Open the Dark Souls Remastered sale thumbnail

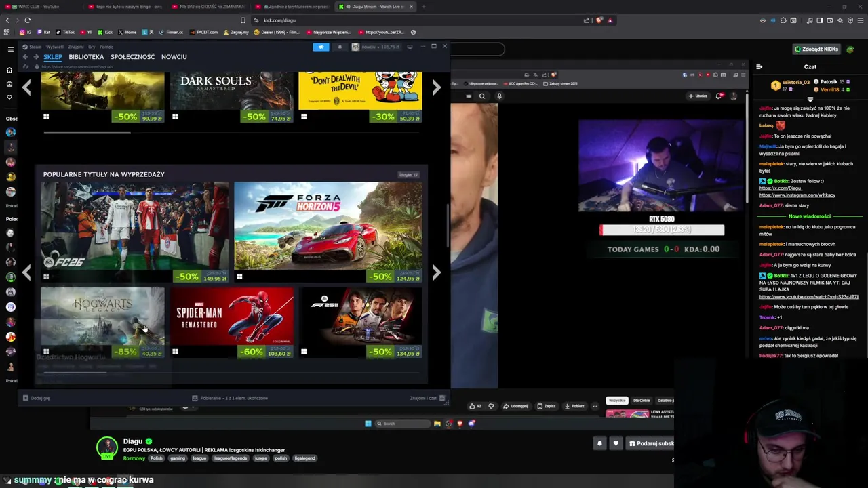tap(231, 97)
